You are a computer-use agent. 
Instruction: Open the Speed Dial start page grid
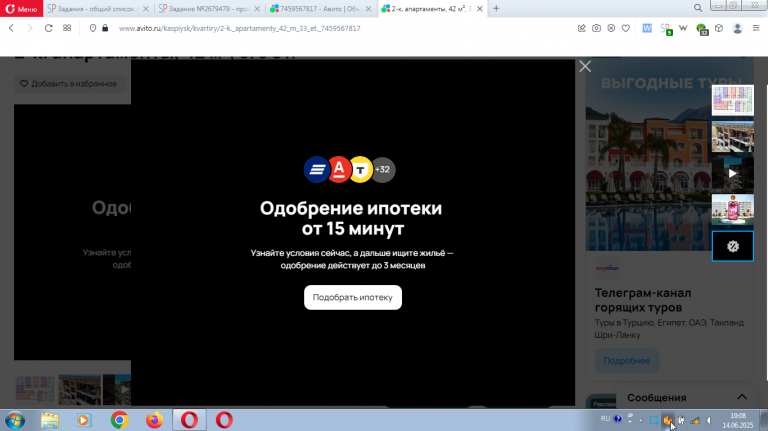pyautogui.click(x=67, y=28)
